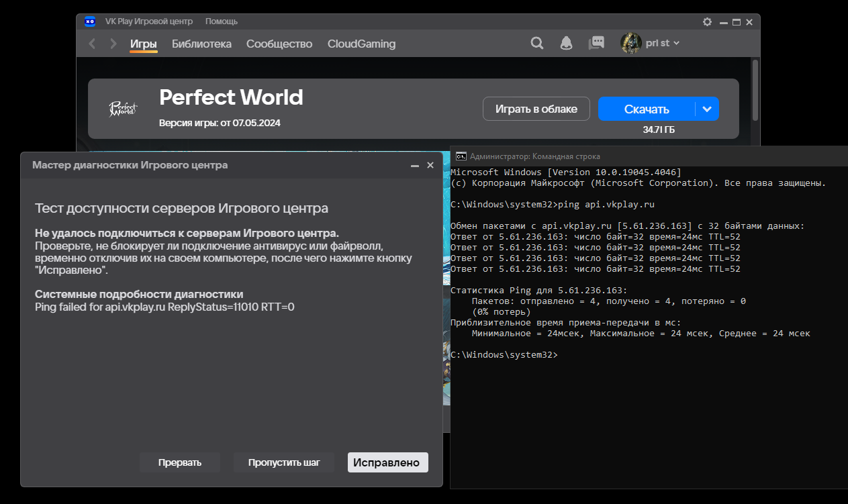Click the Command Prompt window icon
This screenshot has height=504, width=848.
(x=461, y=156)
